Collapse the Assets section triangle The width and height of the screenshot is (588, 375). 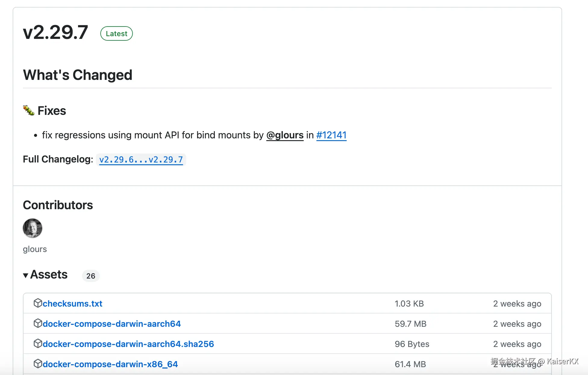(x=26, y=275)
